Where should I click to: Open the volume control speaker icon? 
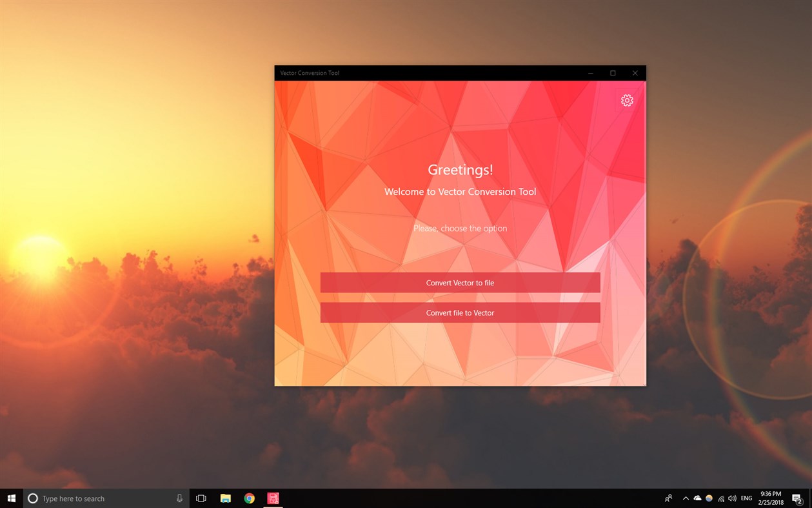pyautogui.click(x=732, y=498)
